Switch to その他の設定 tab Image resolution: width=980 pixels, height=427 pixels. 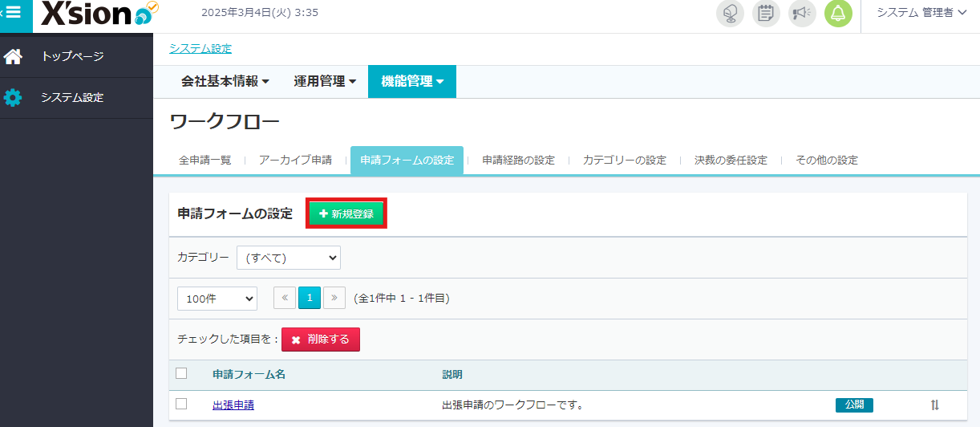(827, 161)
